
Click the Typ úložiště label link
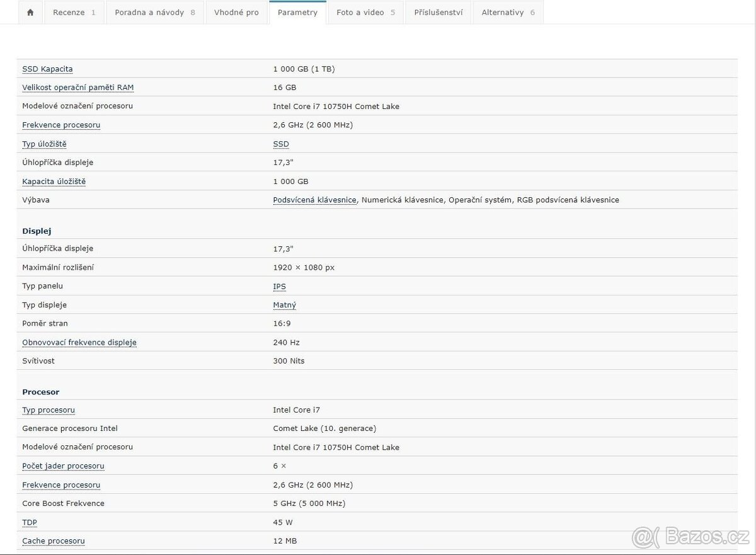pos(44,144)
